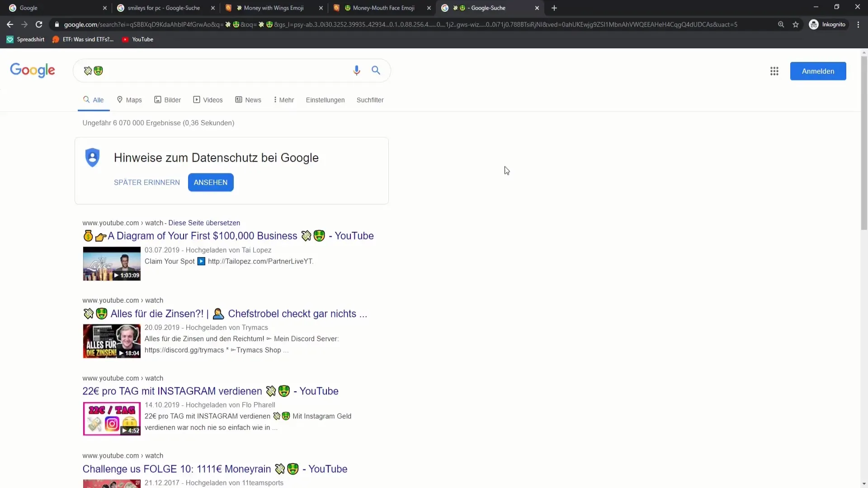
Task: Click the browser address bar URL
Action: [x=401, y=24]
